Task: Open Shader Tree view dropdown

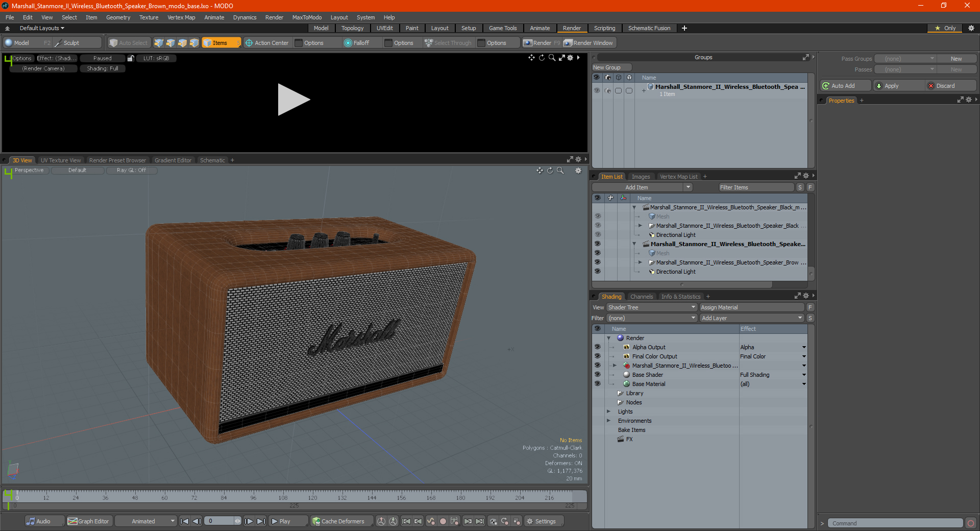Action: tap(652, 307)
